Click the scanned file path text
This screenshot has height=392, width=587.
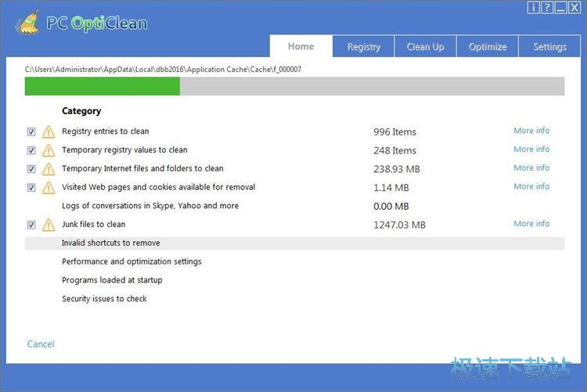tap(163, 70)
